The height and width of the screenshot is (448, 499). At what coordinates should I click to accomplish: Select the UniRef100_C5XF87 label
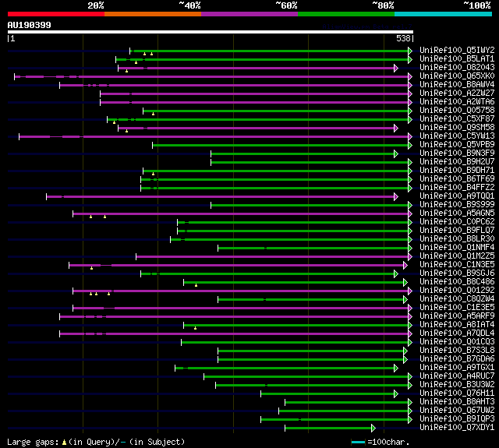click(457, 119)
